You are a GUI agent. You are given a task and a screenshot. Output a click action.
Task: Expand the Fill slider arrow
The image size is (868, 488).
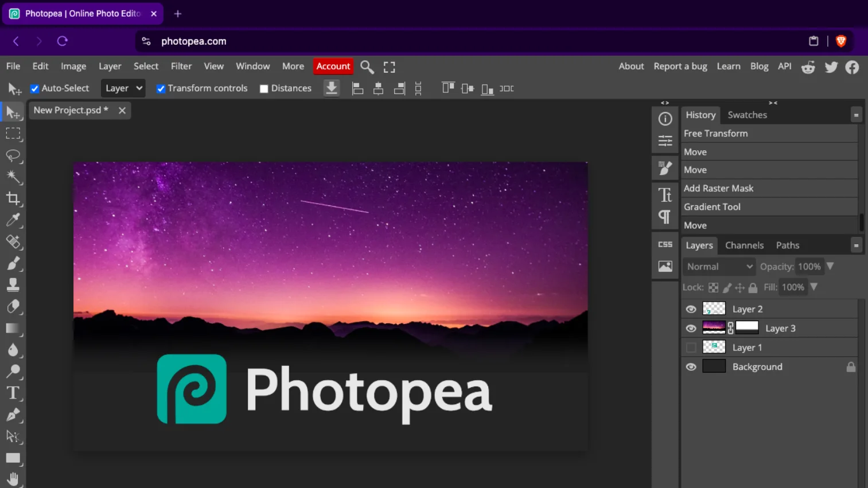[x=813, y=287]
